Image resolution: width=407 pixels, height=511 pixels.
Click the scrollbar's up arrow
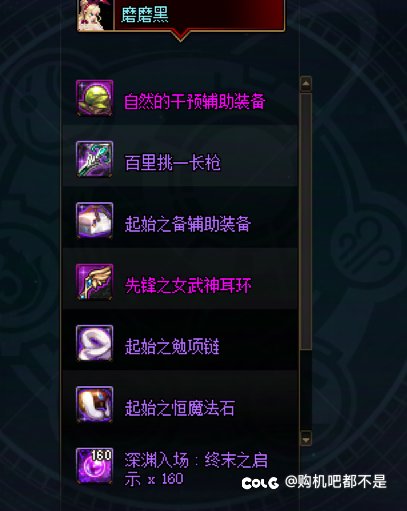306,84
